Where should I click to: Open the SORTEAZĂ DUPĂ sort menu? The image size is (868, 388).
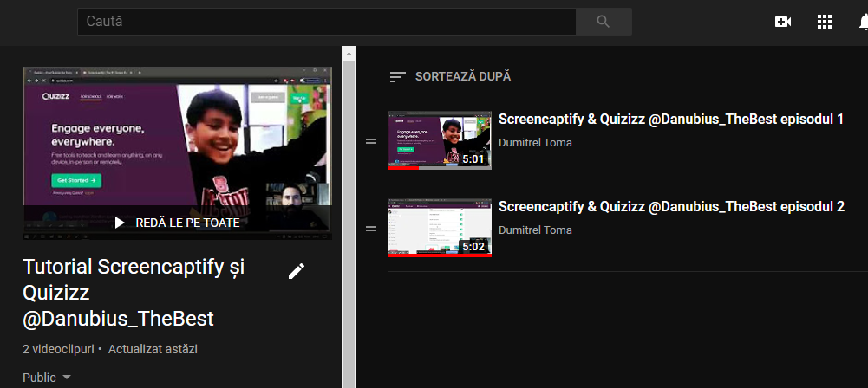click(x=462, y=76)
